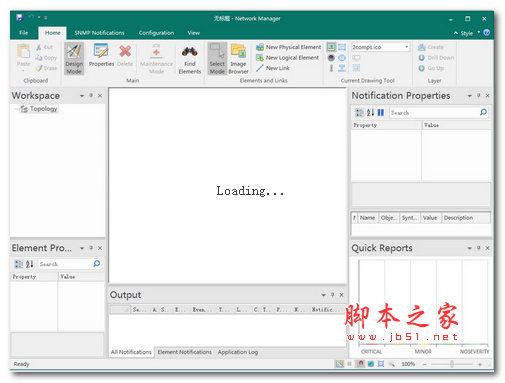This screenshot has width=505, height=383.
Task: Click fit-to-window status bar icon
Action: point(381,364)
